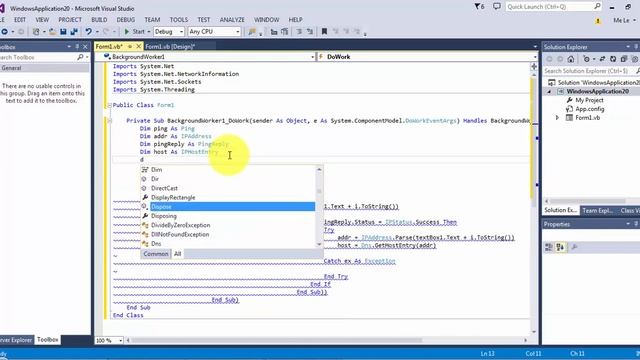Screen dimensions: 640x360
Task: Click the editor horizontal scrollbar
Action: tap(278, 340)
